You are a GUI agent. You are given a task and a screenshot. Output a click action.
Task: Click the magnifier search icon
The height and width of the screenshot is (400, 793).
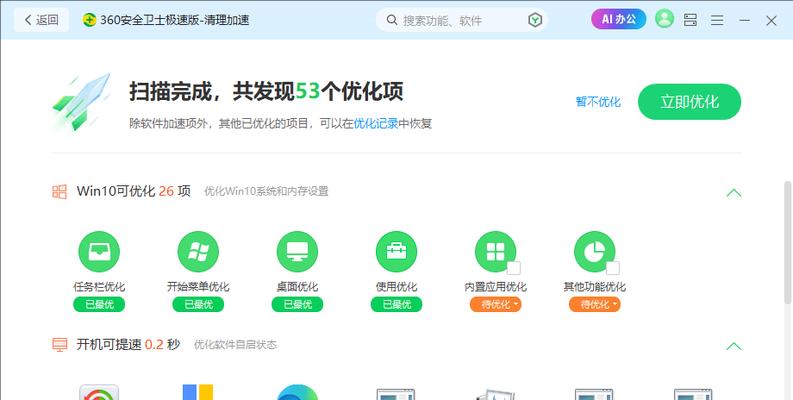392,20
